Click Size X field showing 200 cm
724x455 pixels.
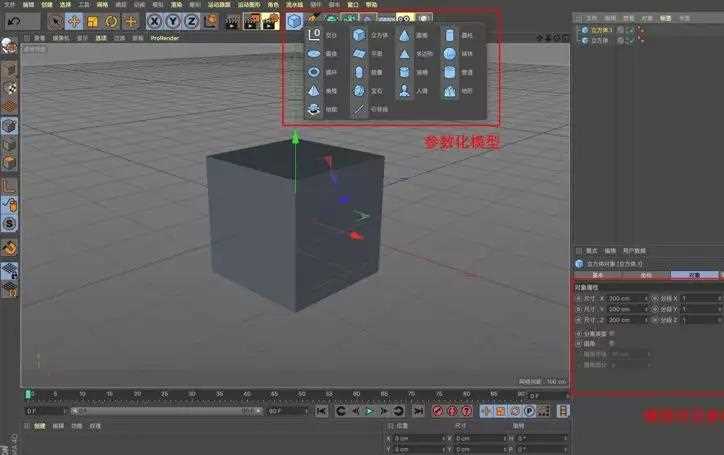coord(627,299)
